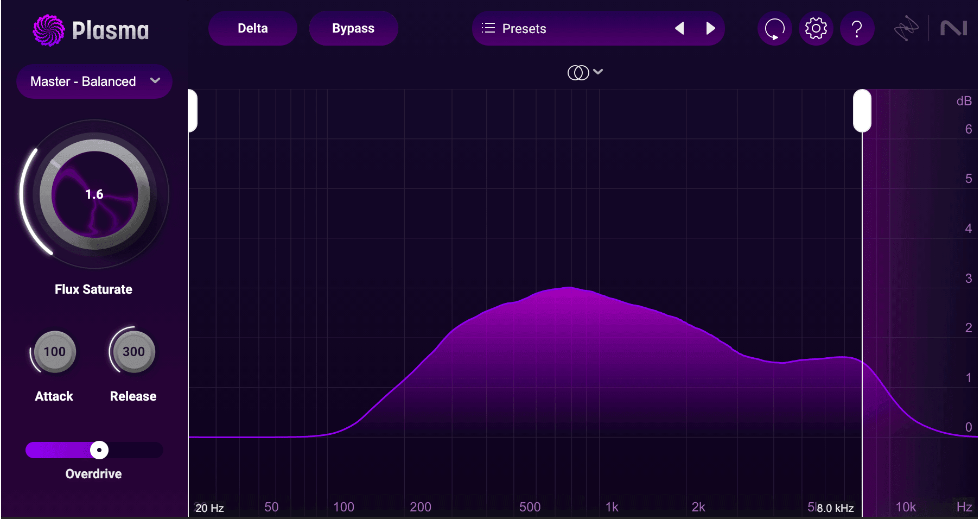Click the Attack label
980x519 pixels.
tap(54, 396)
